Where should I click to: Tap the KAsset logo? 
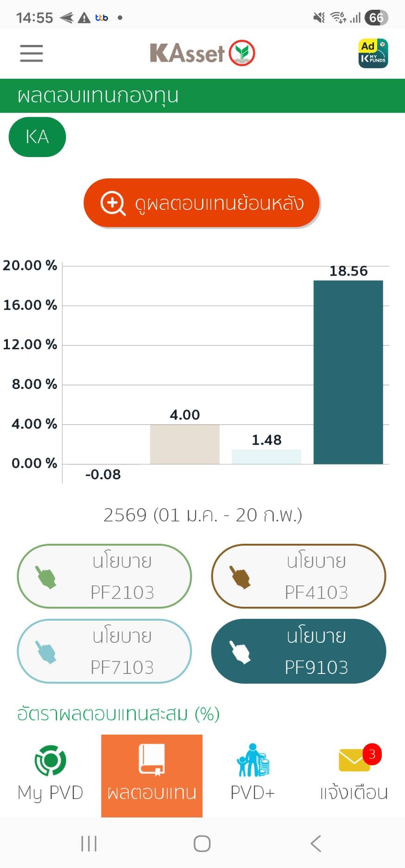coord(202,53)
